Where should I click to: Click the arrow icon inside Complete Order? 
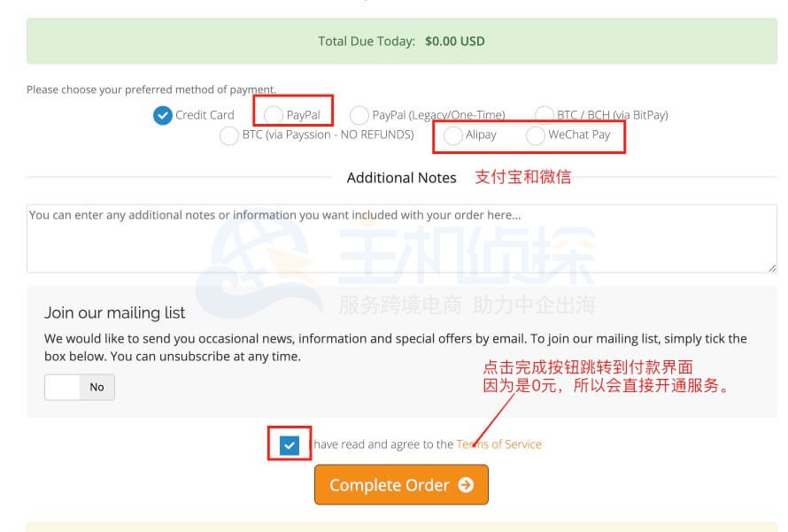pyautogui.click(x=466, y=485)
